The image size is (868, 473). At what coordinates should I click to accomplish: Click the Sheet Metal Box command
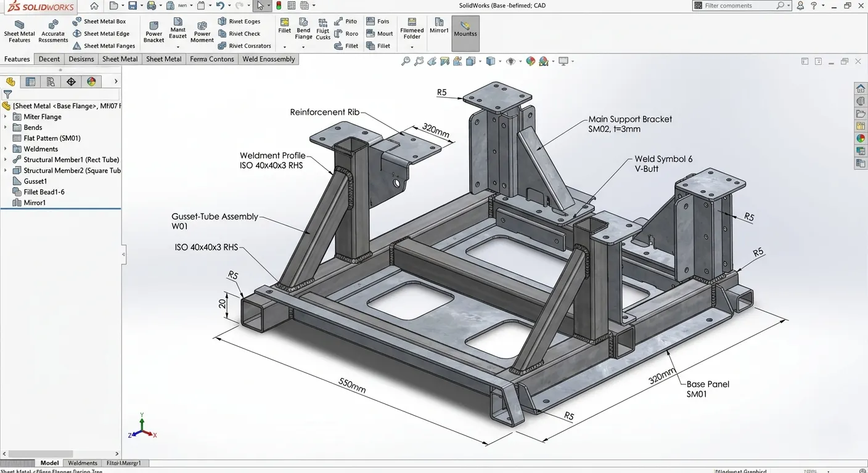pyautogui.click(x=99, y=22)
